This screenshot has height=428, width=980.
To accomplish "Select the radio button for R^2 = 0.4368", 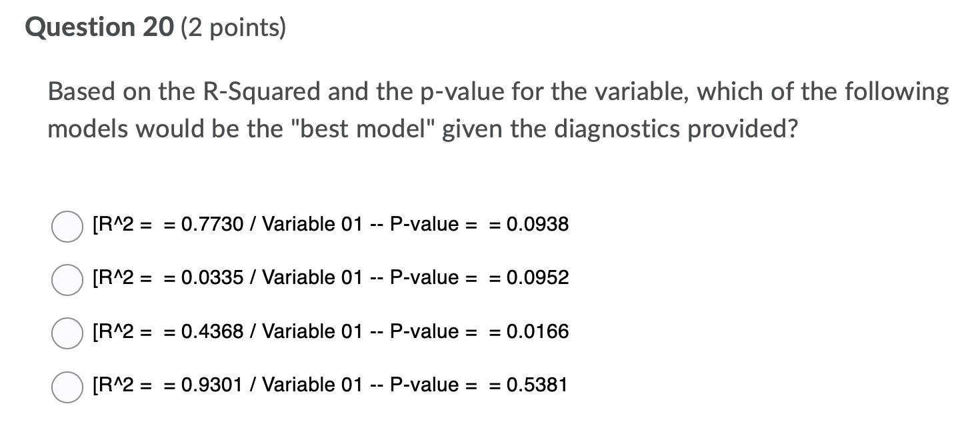I will pos(67,333).
